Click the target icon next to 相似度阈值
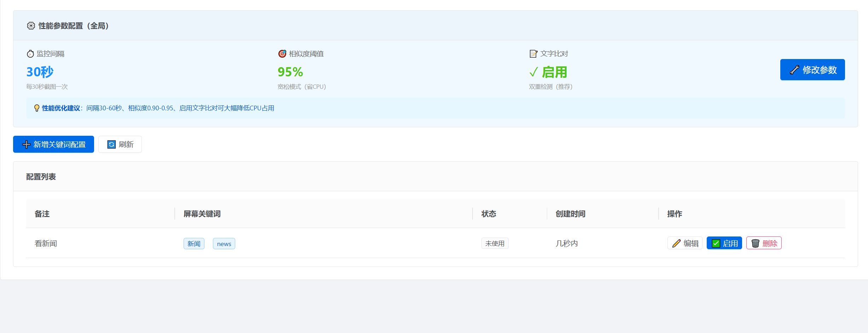The image size is (868, 333). click(282, 54)
